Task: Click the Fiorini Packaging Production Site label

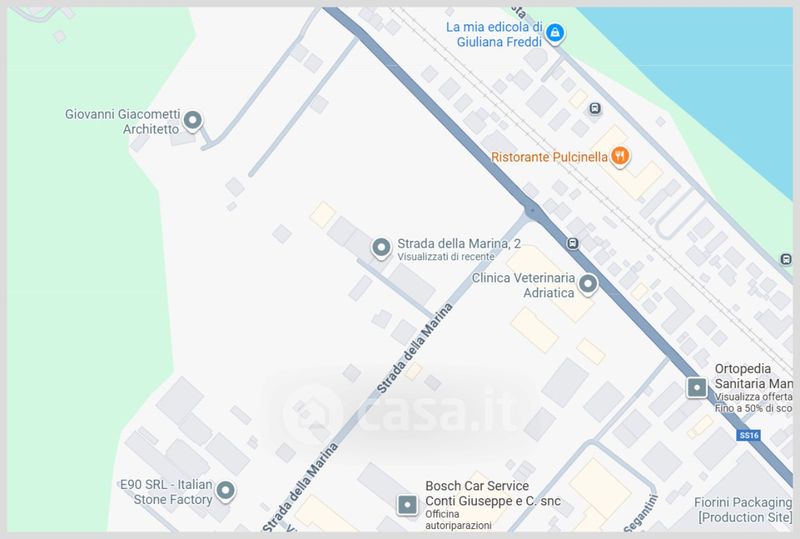Action: click(743, 510)
